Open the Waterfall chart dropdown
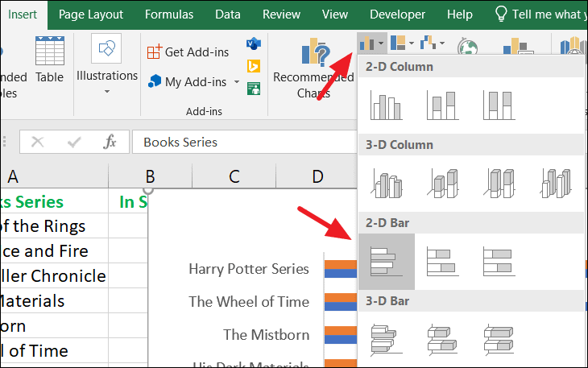 click(432, 43)
